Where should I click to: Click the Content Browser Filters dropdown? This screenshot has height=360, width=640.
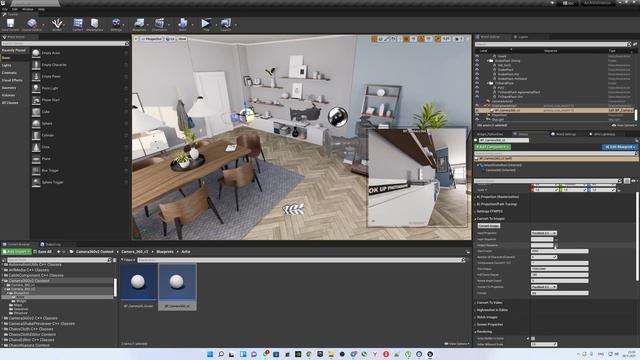[x=128, y=260]
